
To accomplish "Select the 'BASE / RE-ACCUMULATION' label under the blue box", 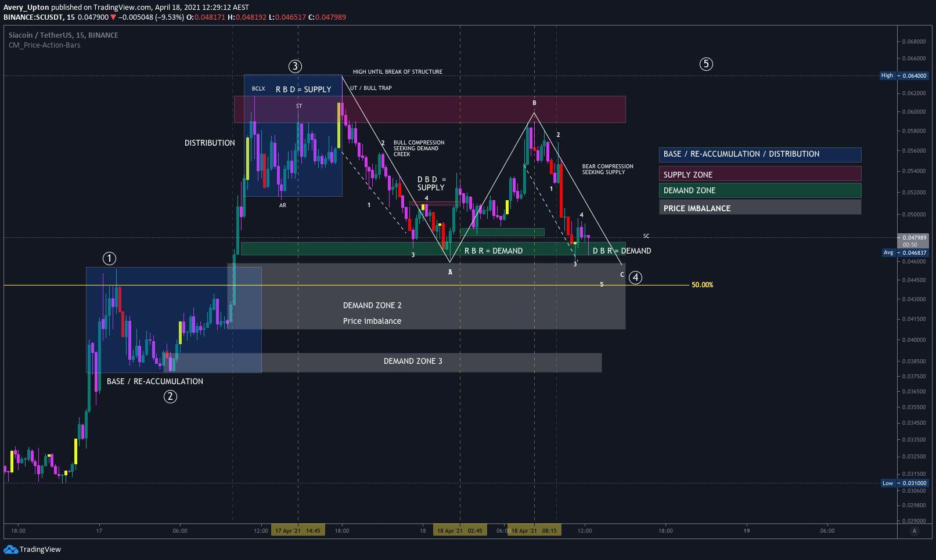I will tap(155, 381).
